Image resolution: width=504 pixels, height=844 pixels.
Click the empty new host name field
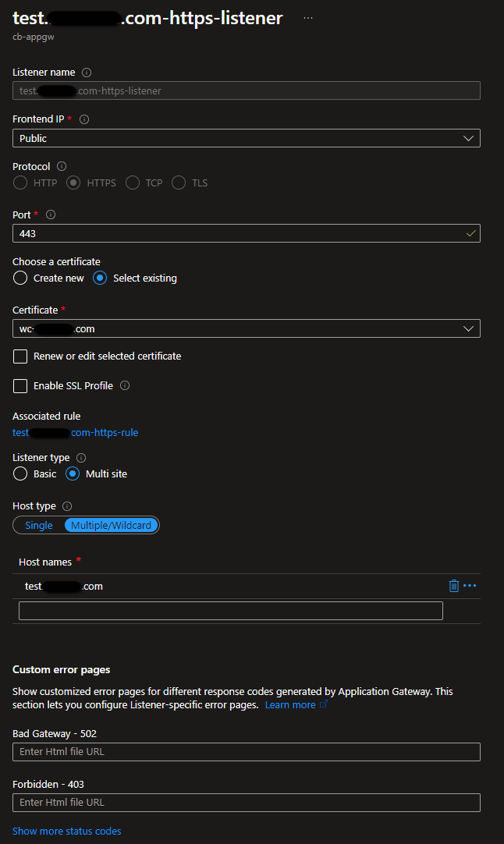click(231, 611)
